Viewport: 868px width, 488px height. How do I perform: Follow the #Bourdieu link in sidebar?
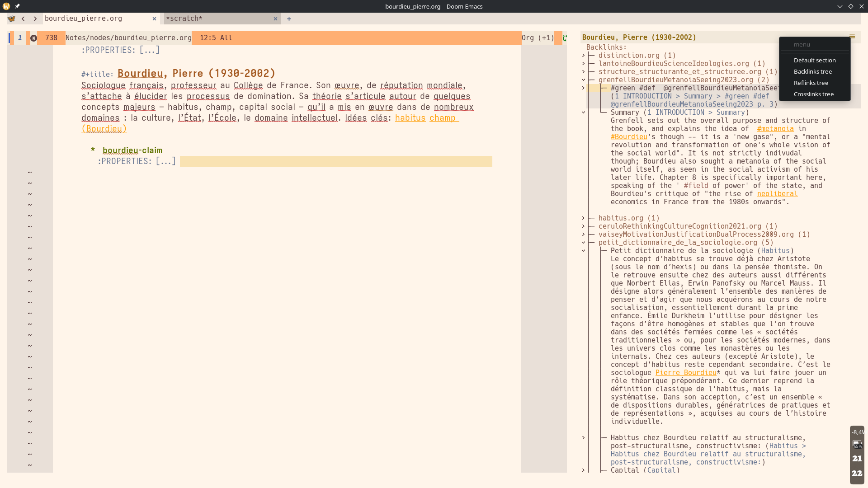(x=629, y=137)
